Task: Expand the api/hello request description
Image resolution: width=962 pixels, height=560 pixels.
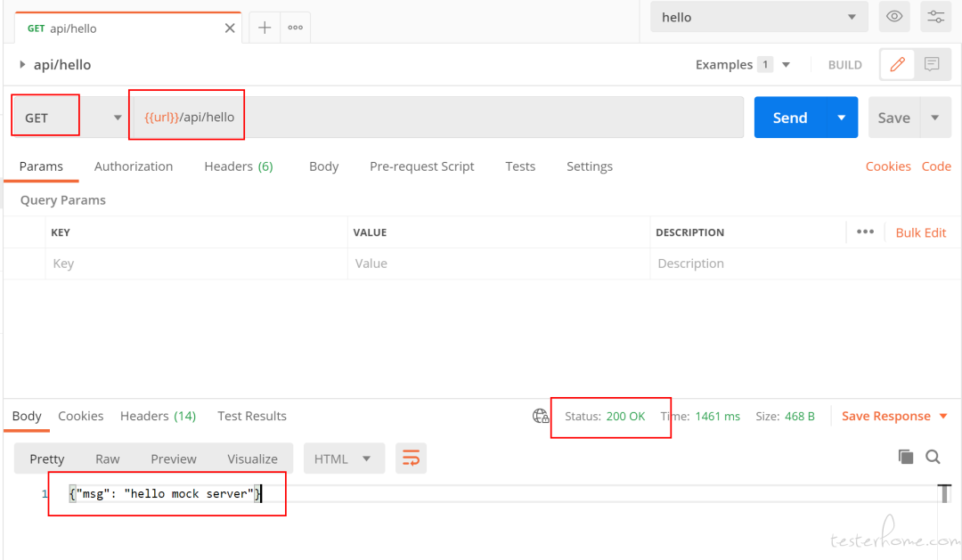Action: click(22, 64)
